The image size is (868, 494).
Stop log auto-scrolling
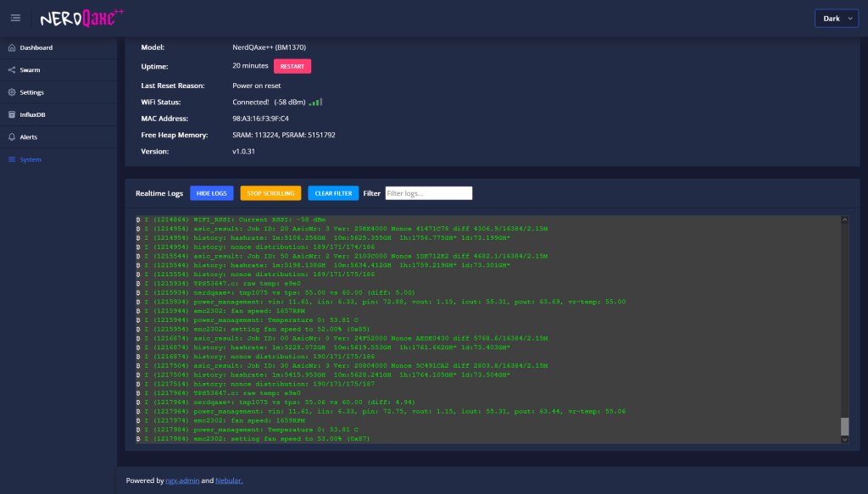click(x=270, y=193)
